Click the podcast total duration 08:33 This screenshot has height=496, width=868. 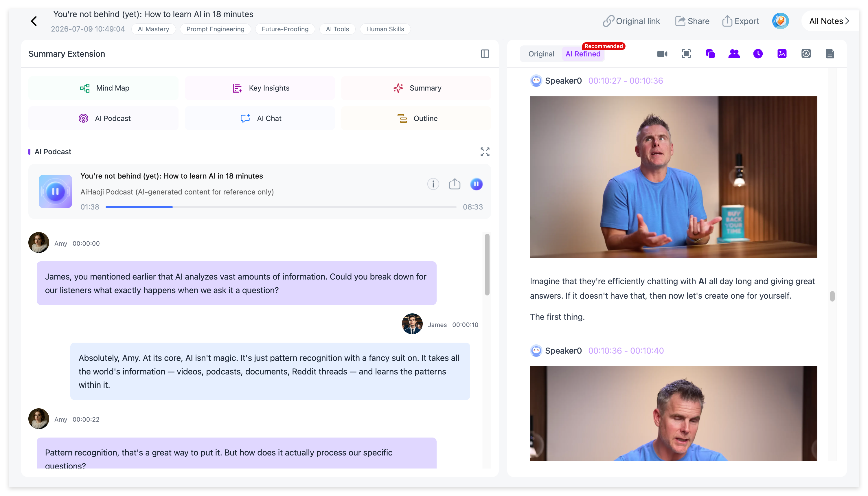tap(473, 207)
